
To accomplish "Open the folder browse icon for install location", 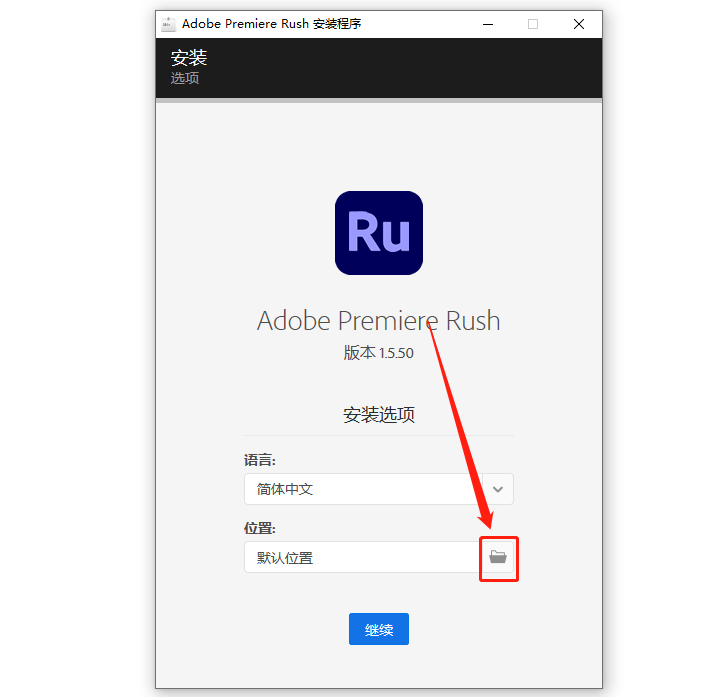I will pos(498,557).
